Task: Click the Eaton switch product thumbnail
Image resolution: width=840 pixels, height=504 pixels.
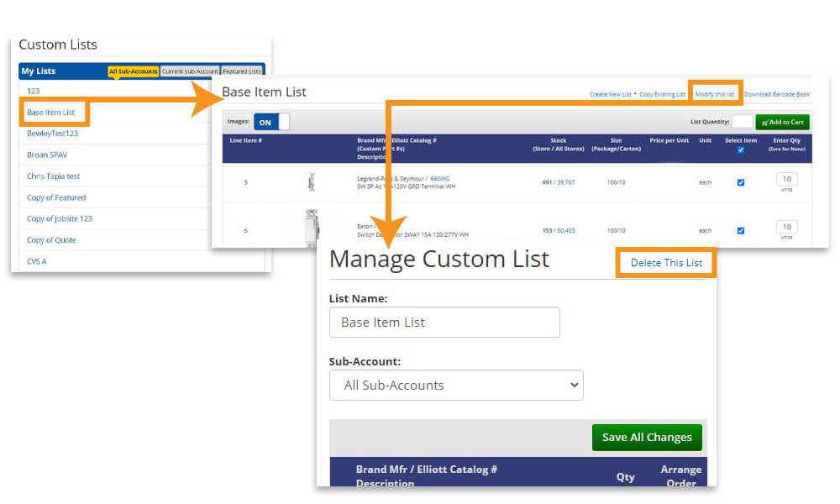Action: tap(312, 228)
